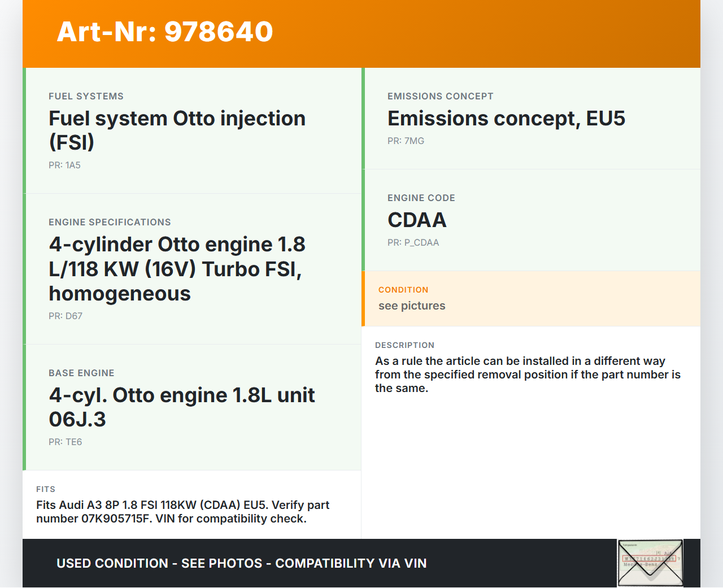Click the PR: TE6 code
Screen dimensions: 723x588
[65, 442]
